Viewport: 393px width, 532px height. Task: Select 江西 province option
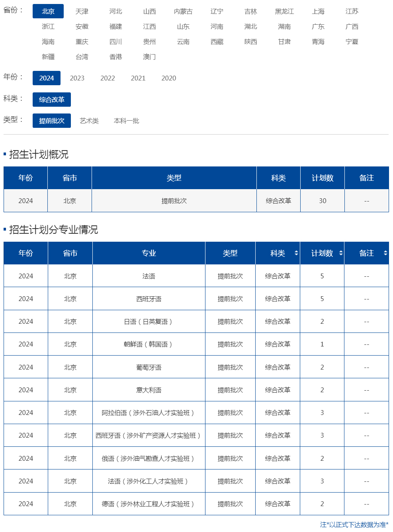click(150, 26)
